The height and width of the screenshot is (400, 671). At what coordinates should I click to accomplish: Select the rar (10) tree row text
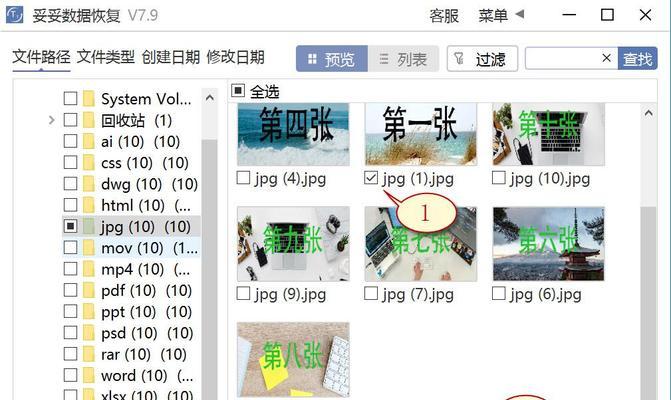tap(145, 354)
